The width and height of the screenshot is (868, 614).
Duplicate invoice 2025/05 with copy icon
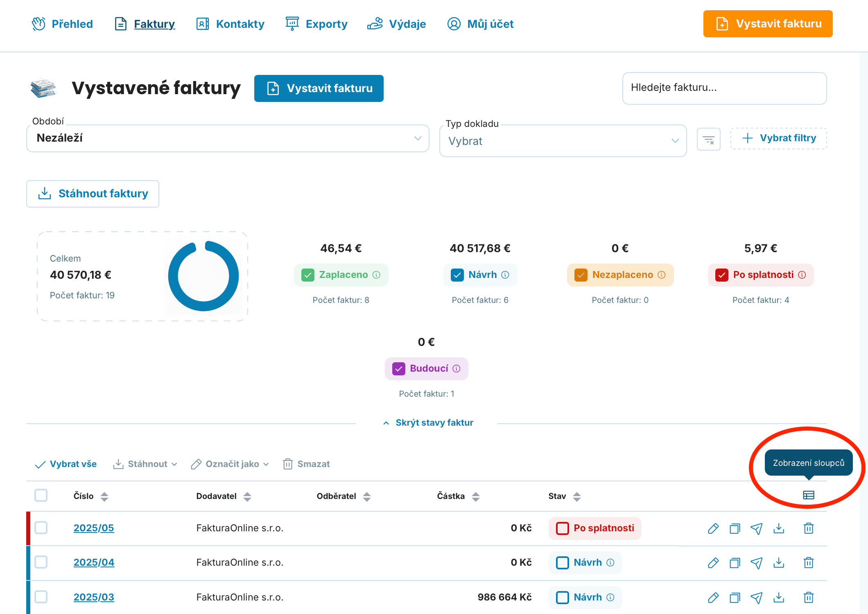point(735,528)
